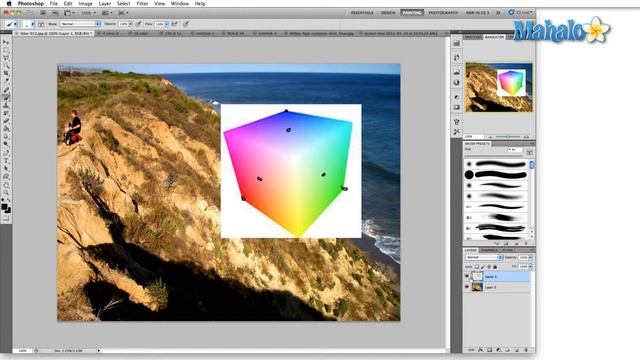Click the CS Live button
The width and height of the screenshot is (640, 360).
pyautogui.click(x=520, y=13)
